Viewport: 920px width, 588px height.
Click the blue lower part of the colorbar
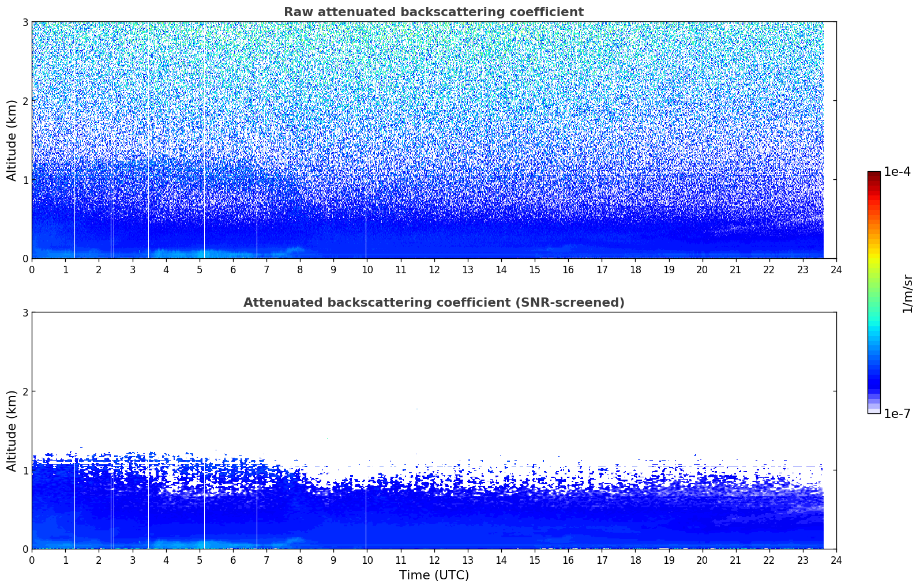click(874, 375)
